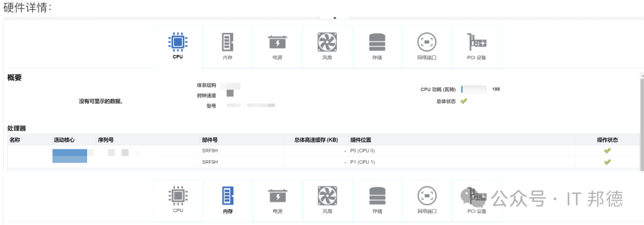
Task: Select the CPU icon in the upper tab row
Action: 178,42
